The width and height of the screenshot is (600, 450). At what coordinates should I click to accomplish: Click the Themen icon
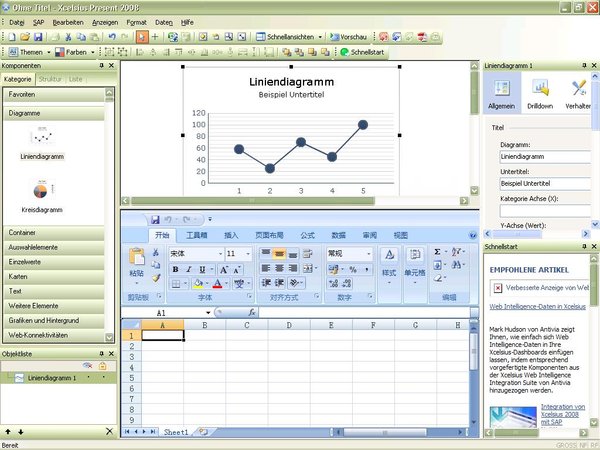pyautogui.click(x=13, y=52)
